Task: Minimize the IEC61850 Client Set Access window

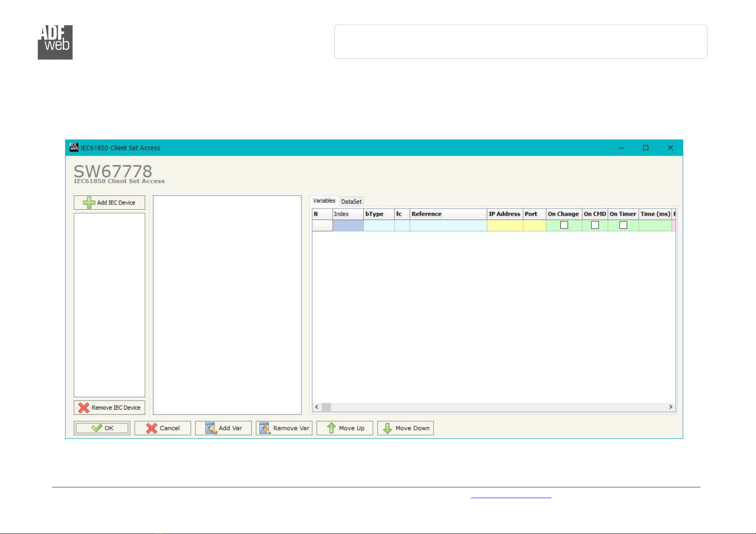Action: coord(621,148)
